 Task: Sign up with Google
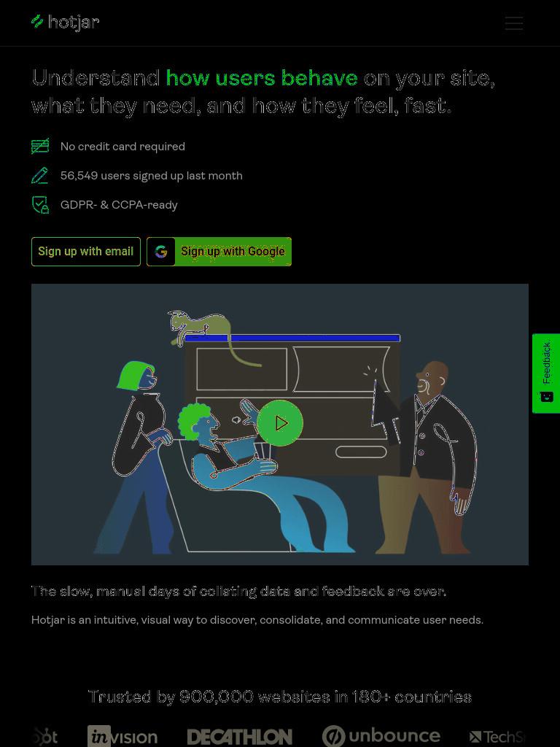tap(219, 252)
